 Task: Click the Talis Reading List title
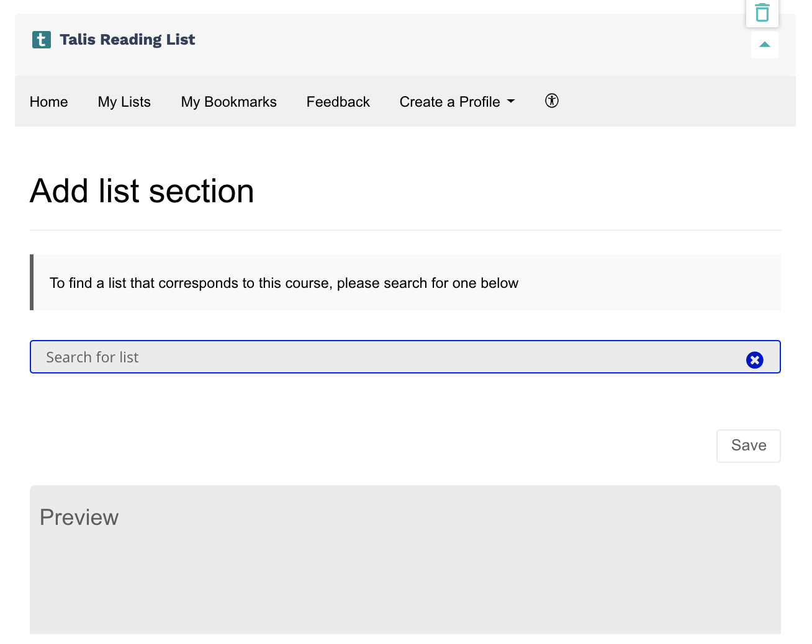127,40
